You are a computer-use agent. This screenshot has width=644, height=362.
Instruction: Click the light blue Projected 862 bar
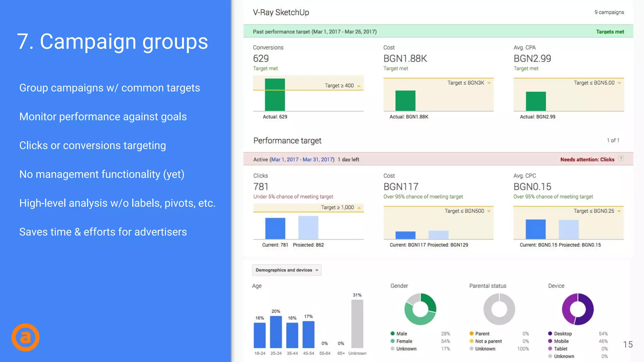pyautogui.click(x=308, y=228)
